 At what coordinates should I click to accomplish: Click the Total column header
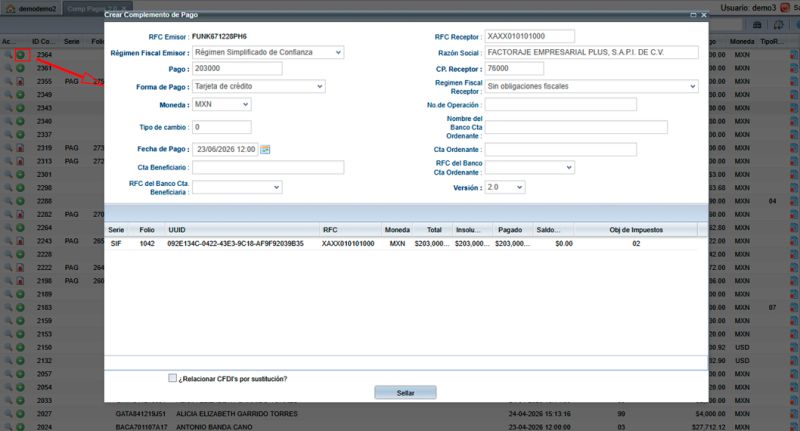point(434,230)
